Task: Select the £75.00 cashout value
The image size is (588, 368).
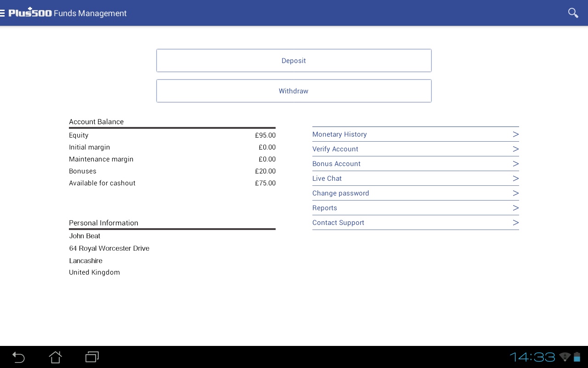Action: pyautogui.click(x=266, y=183)
